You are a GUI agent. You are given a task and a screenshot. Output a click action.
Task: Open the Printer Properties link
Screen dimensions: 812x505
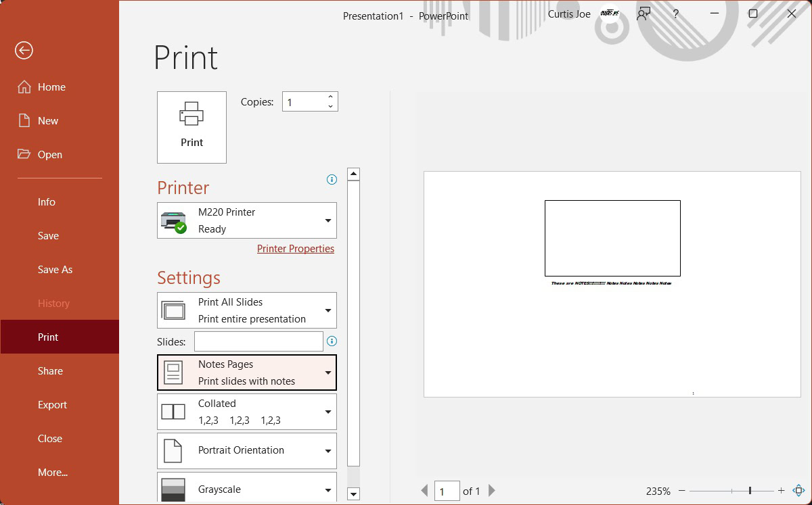coord(296,249)
